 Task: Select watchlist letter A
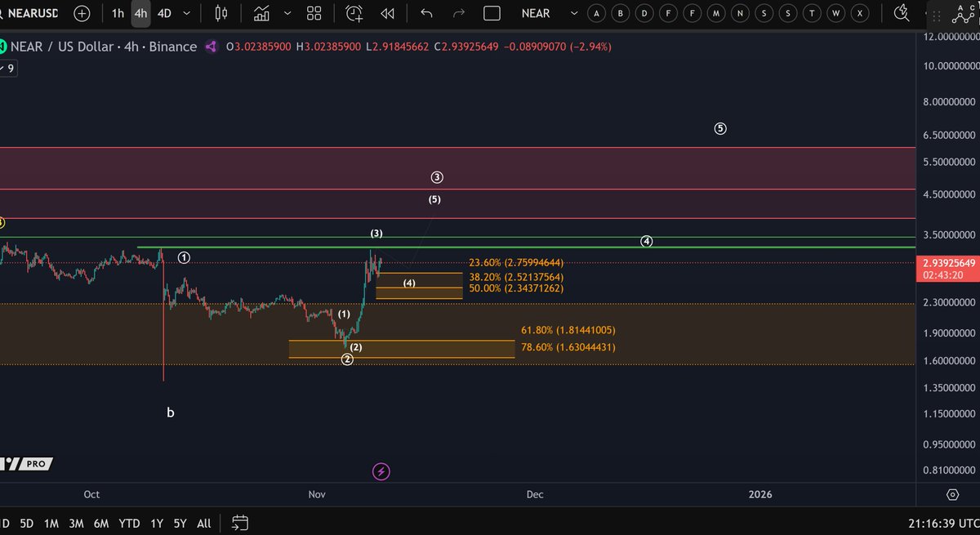(x=597, y=13)
